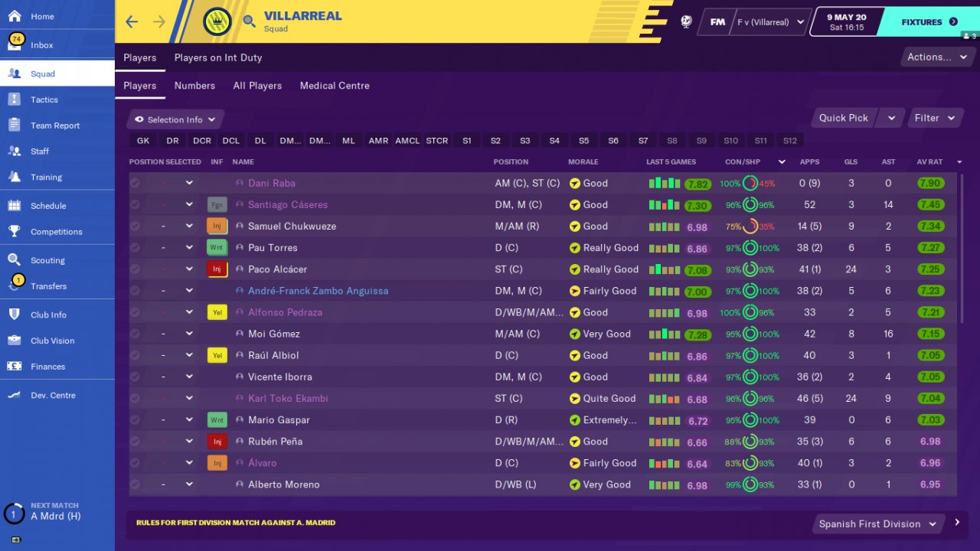Open Competitions from the sidebar
This screenshot has height=551, width=980.
coord(57,232)
